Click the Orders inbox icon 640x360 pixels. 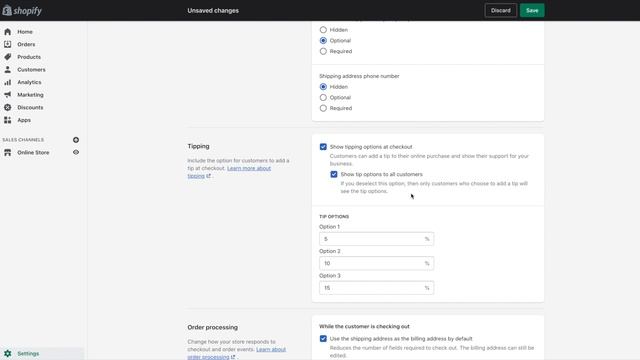[7, 44]
